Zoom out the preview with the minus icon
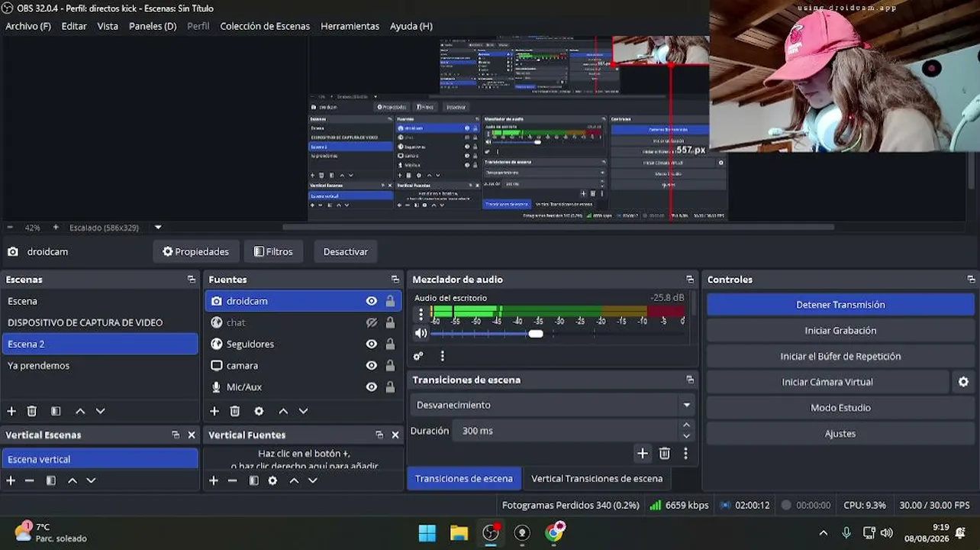980x550 pixels. [x=10, y=228]
